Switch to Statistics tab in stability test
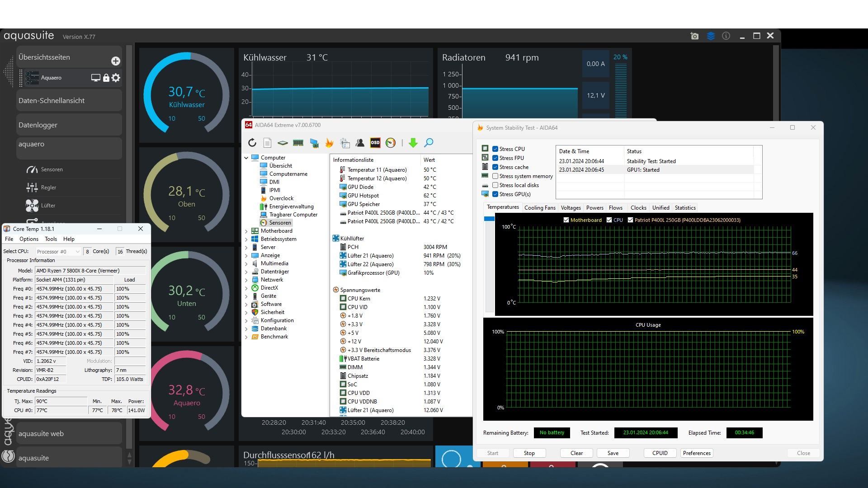 pos(685,208)
